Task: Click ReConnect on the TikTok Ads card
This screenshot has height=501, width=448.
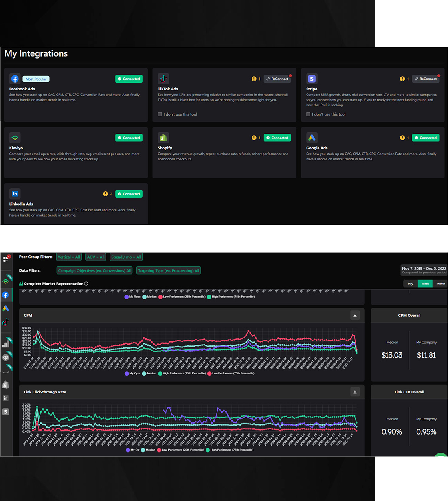Action: (x=277, y=79)
